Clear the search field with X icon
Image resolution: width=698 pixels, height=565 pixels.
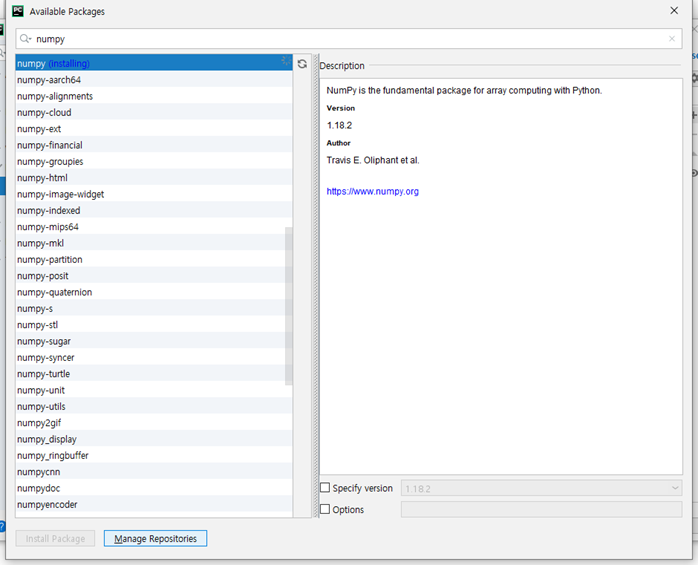point(672,39)
